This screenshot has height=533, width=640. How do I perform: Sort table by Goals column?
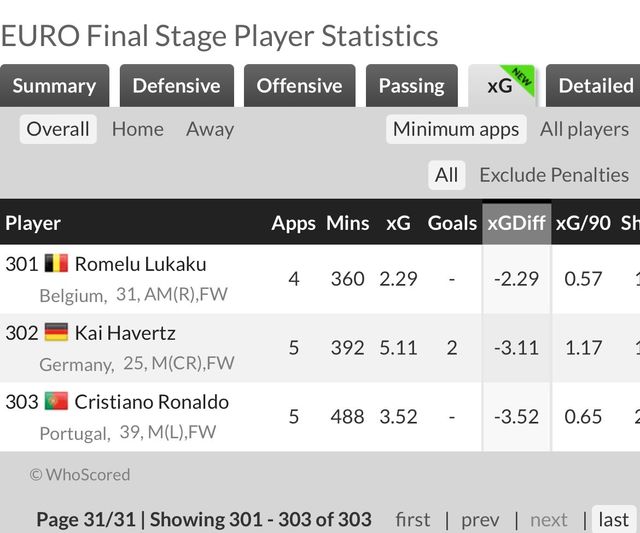[452, 223]
